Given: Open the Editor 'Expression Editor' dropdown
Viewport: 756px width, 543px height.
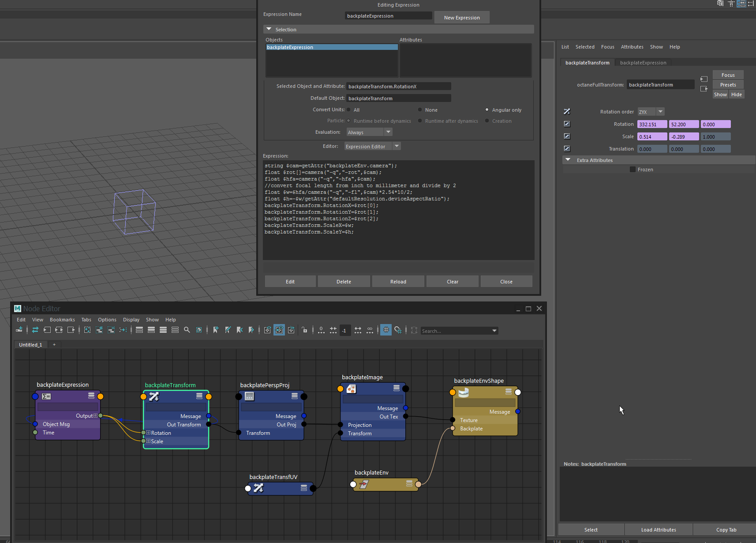Looking at the screenshot, I should pos(372,146).
